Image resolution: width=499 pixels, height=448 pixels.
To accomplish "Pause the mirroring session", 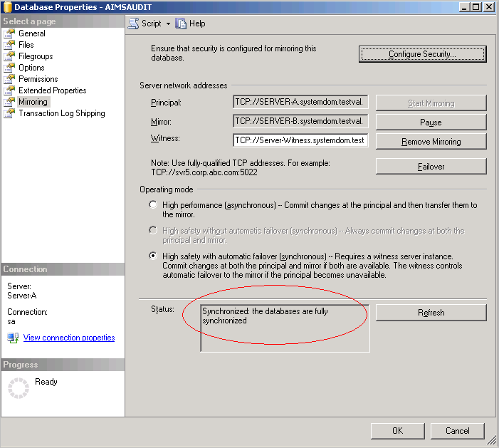I will [431, 123].
